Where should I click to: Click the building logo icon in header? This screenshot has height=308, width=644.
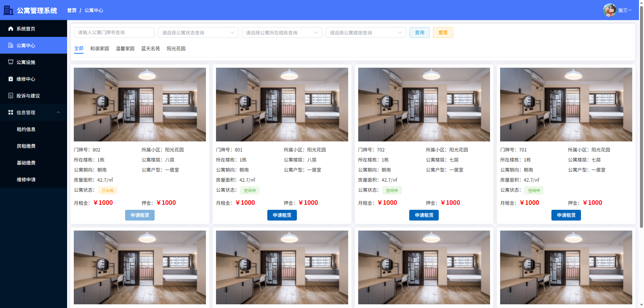tap(8, 10)
